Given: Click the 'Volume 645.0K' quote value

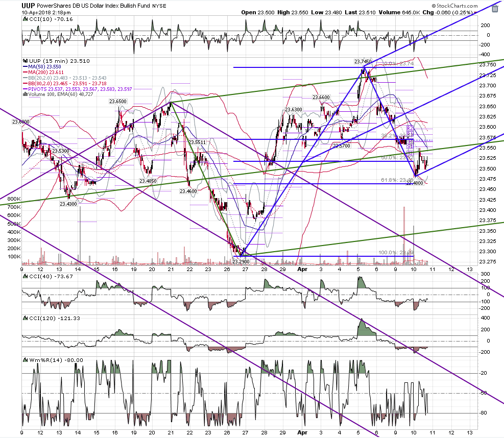Looking at the screenshot, I should point(399,13).
